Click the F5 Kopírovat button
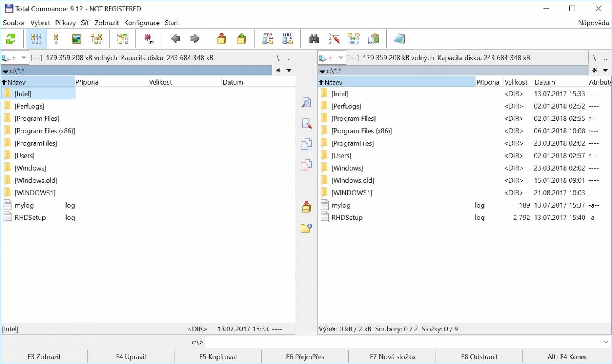The image size is (612, 364). pos(218,357)
